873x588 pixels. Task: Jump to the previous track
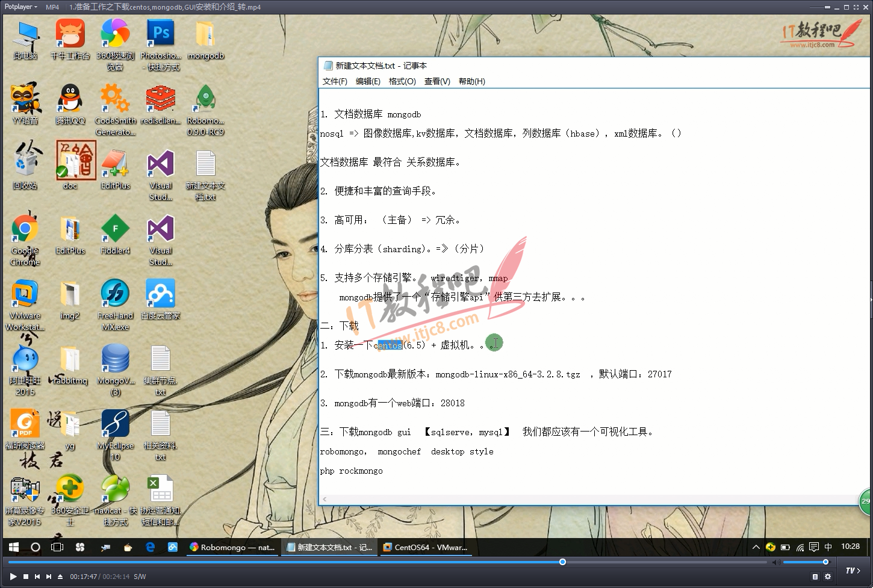37,577
